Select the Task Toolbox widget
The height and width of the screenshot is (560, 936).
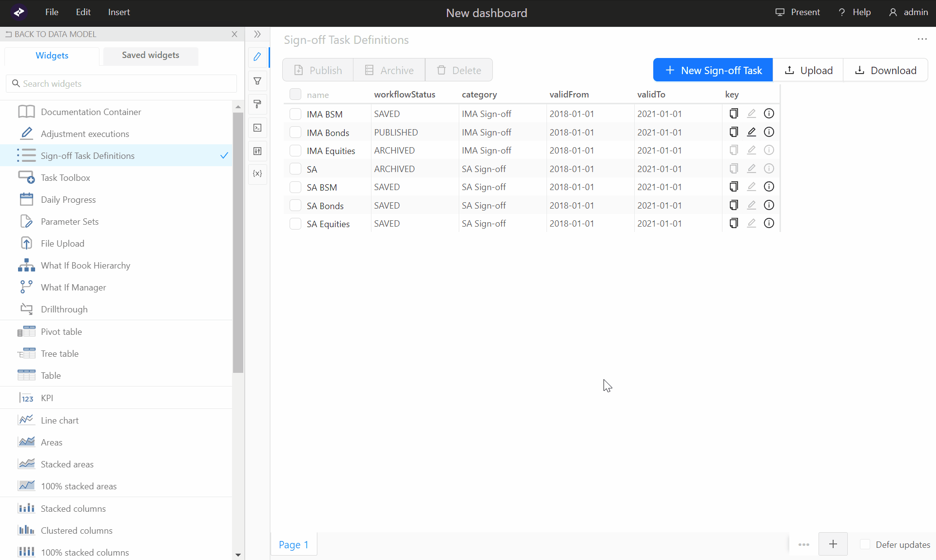[116, 177]
